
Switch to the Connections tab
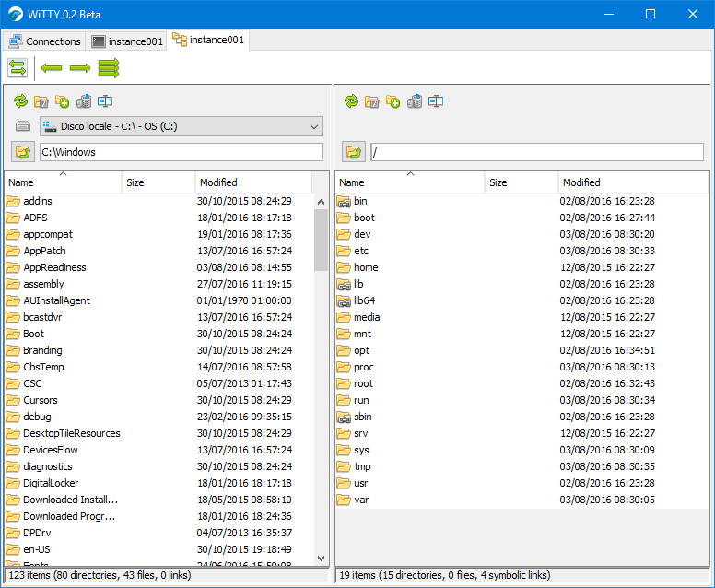[44, 41]
